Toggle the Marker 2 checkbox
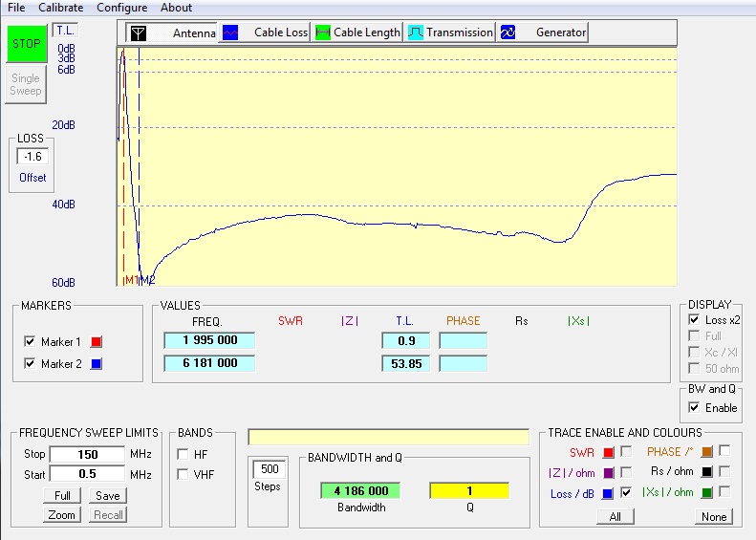This screenshot has height=540, width=756. (x=30, y=364)
